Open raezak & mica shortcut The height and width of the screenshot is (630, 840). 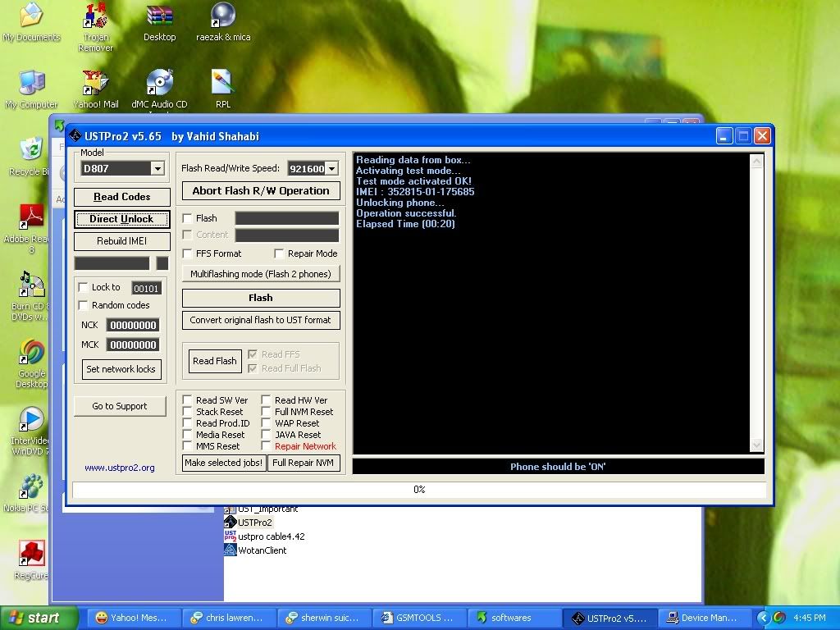[223, 21]
